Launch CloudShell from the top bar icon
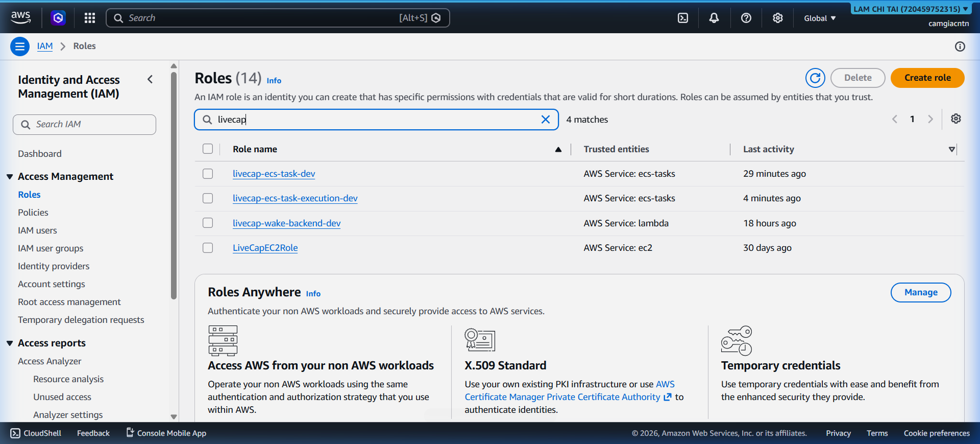980x444 pixels. [x=683, y=18]
